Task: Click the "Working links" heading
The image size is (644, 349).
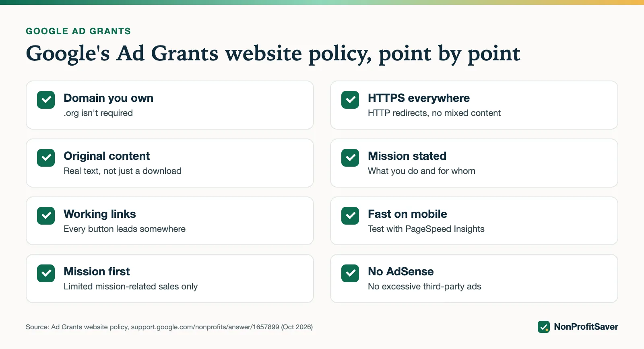Action: [x=100, y=214]
